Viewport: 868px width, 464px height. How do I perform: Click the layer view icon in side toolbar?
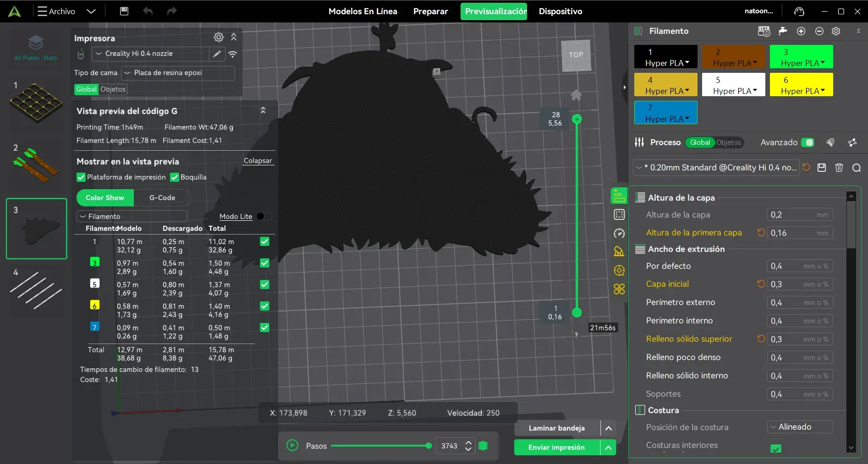(x=619, y=196)
